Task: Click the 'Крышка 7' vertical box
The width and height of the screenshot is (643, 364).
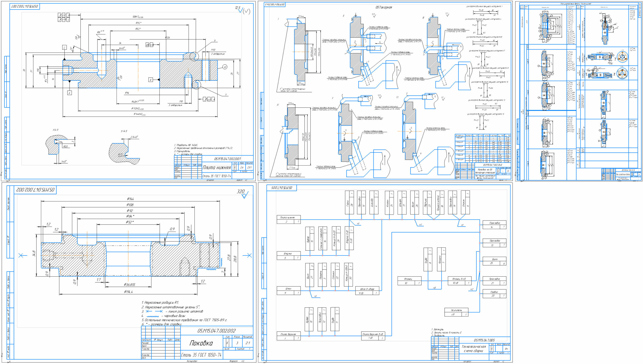Action: click(441, 259)
